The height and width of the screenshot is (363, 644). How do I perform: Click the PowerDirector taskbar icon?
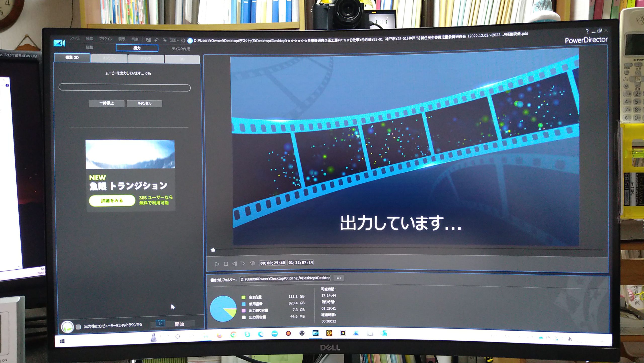pos(315,333)
